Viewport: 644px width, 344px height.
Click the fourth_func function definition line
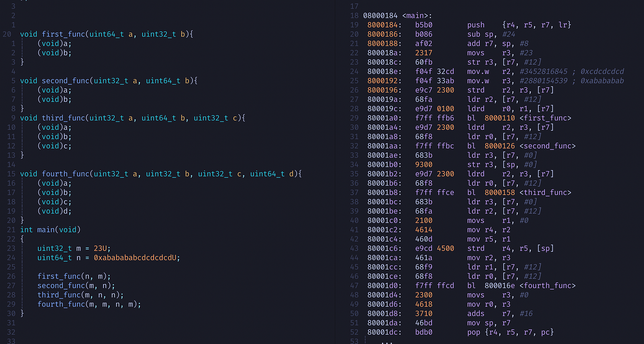pos(161,174)
